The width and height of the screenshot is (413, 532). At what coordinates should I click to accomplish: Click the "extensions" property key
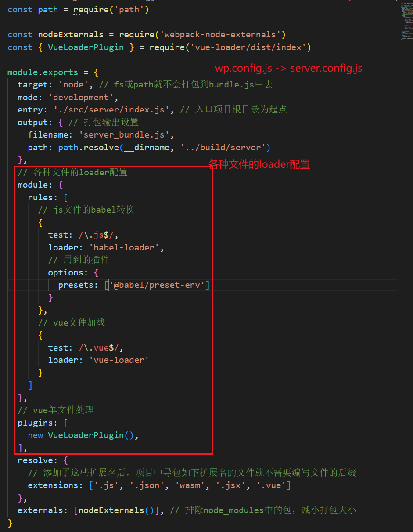[x=53, y=485]
